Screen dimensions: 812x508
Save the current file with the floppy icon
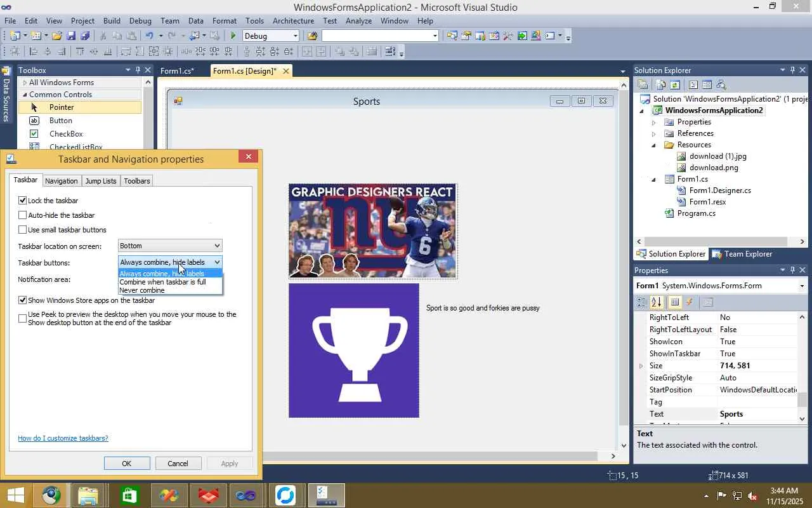(x=71, y=36)
